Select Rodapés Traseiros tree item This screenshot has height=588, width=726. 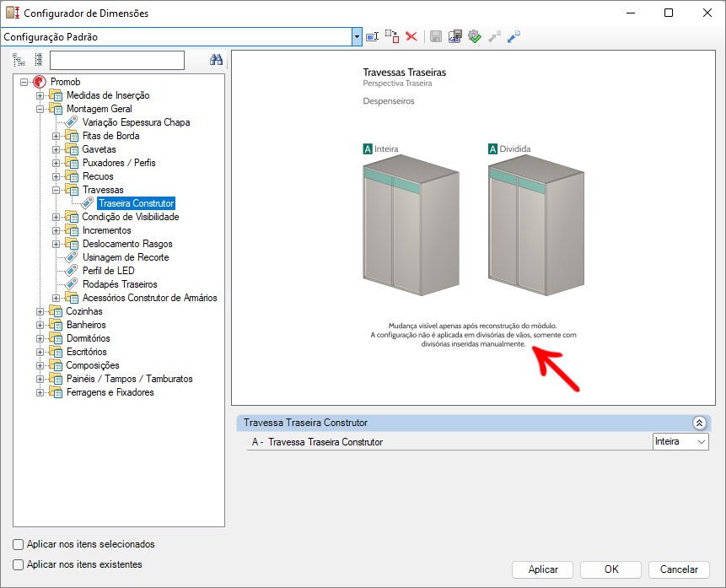tap(119, 284)
